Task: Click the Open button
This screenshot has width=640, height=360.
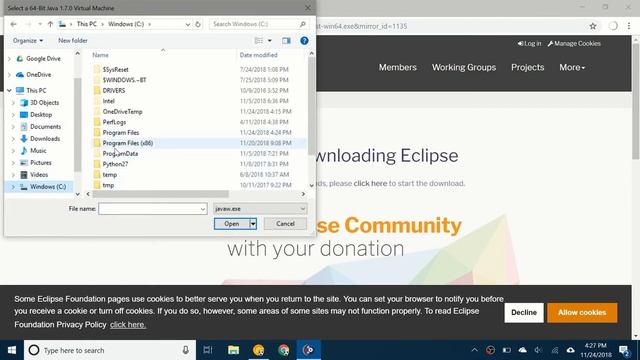Action: (231, 224)
